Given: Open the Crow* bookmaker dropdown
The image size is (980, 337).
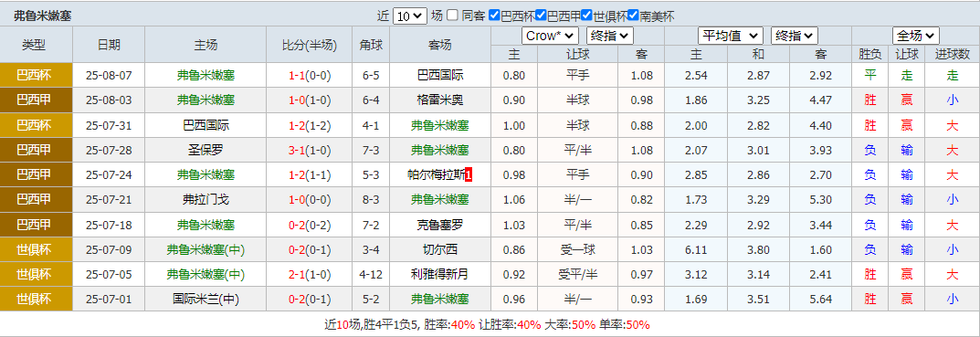Looking at the screenshot, I should 550,36.
